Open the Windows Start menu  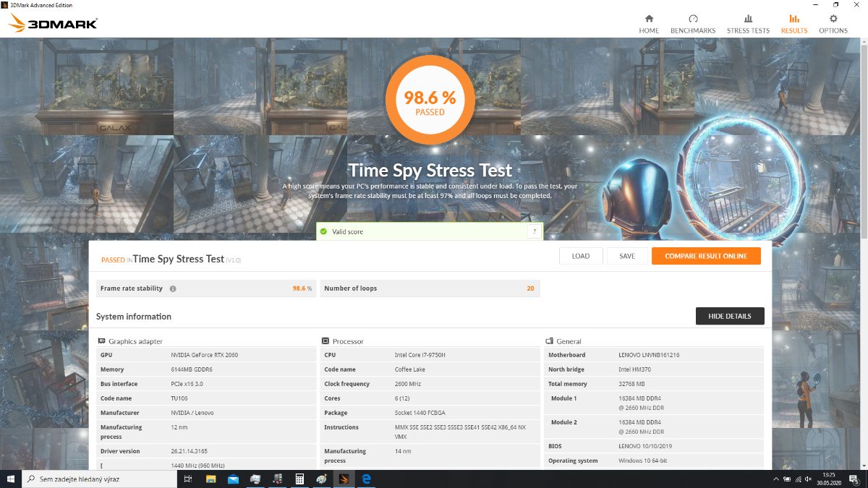pos(11,479)
